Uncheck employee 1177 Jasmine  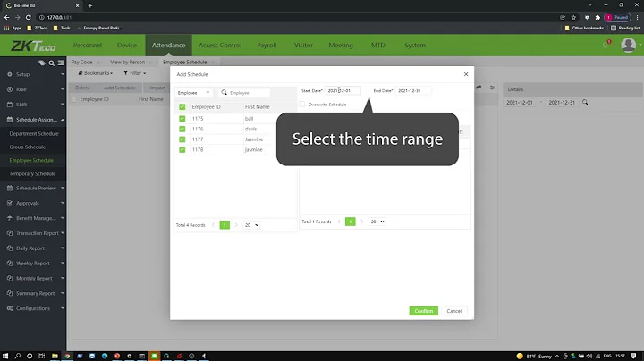click(x=182, y=139)
